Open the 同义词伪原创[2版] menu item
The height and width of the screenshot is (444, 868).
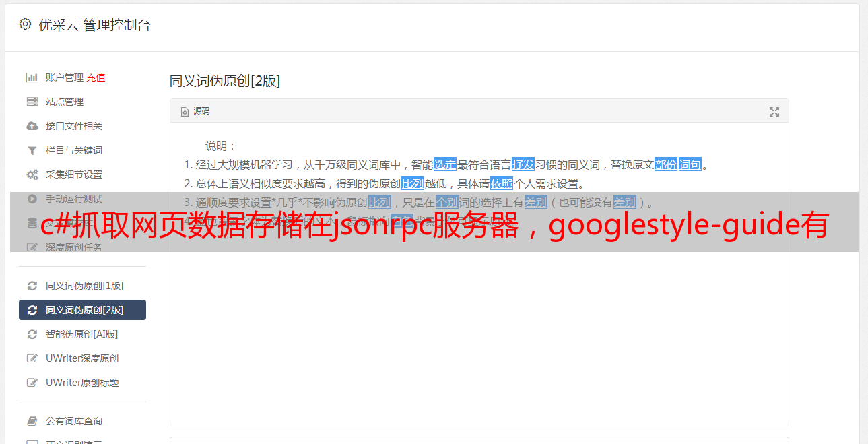point(82,310)
